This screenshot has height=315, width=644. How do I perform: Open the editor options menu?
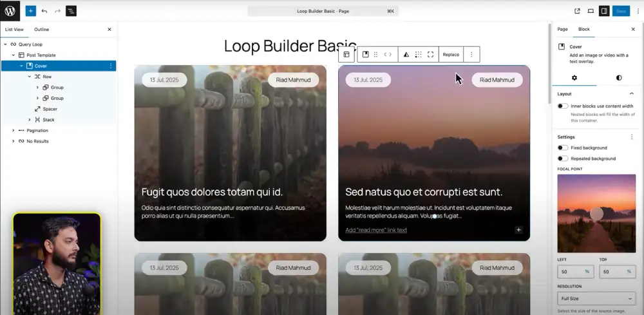point(638,11)
